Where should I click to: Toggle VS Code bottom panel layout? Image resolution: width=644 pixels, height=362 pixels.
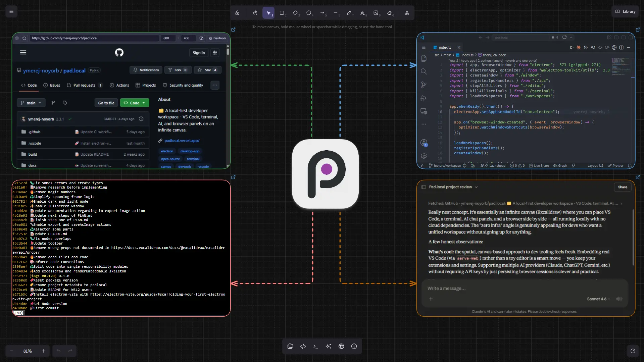click(x=624, y=38)
